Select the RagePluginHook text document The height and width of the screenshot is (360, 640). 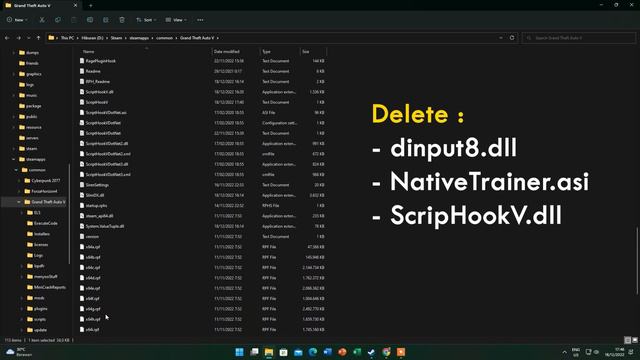tap(100, 61)
